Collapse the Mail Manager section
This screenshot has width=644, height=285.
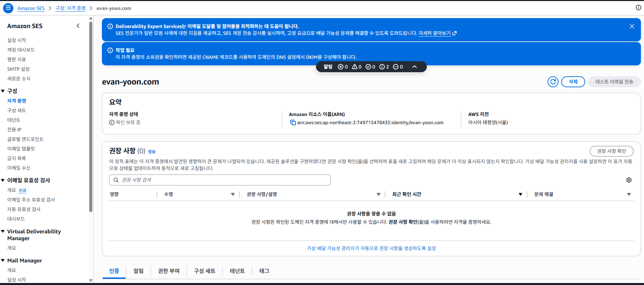[3, 261]
